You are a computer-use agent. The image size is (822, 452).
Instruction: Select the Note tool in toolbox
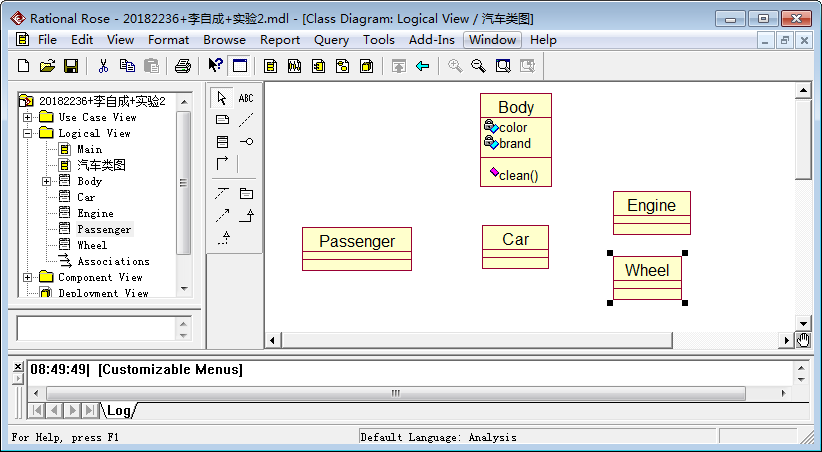pyautogui.click(x=222, y=120)
